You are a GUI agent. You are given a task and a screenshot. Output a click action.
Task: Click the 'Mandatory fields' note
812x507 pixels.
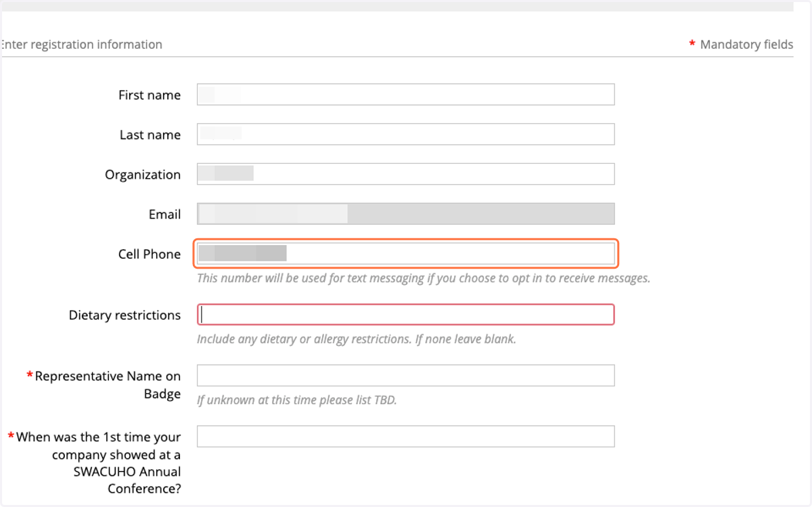741,45
